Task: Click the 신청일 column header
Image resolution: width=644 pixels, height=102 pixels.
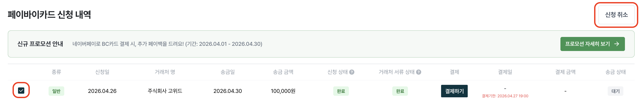Action: pyautogui.click(x=102, y=72)
